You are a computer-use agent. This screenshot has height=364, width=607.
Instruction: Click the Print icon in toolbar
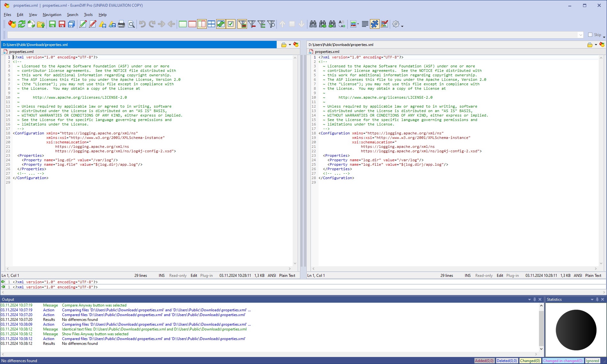click(x=121, y=24)
